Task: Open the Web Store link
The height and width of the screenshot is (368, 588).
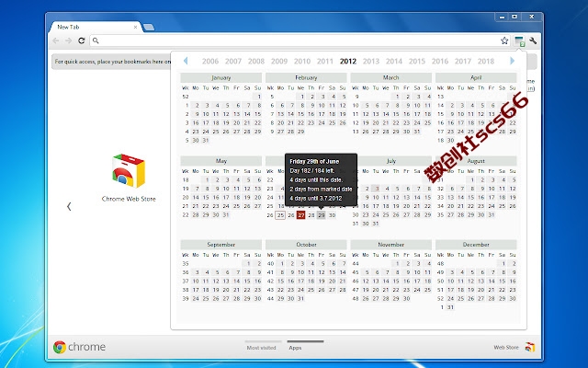Action: click(506, 347)
